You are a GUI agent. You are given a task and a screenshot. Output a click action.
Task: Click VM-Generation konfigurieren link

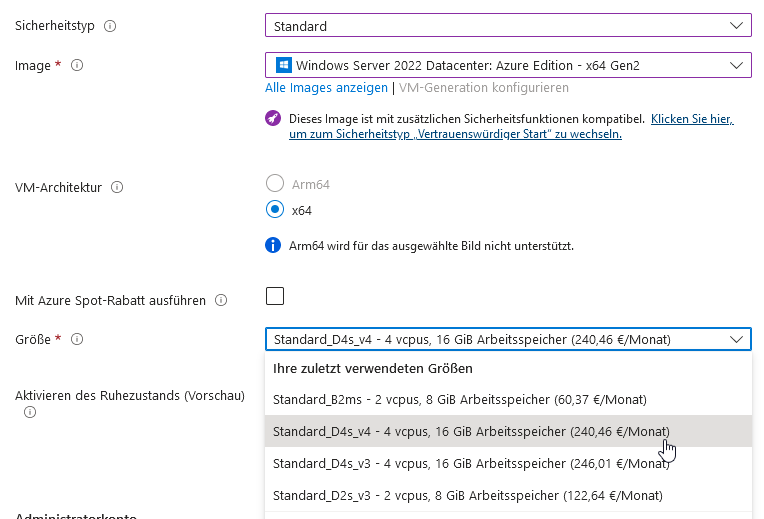pyautogui.click(x=484, y=88)
